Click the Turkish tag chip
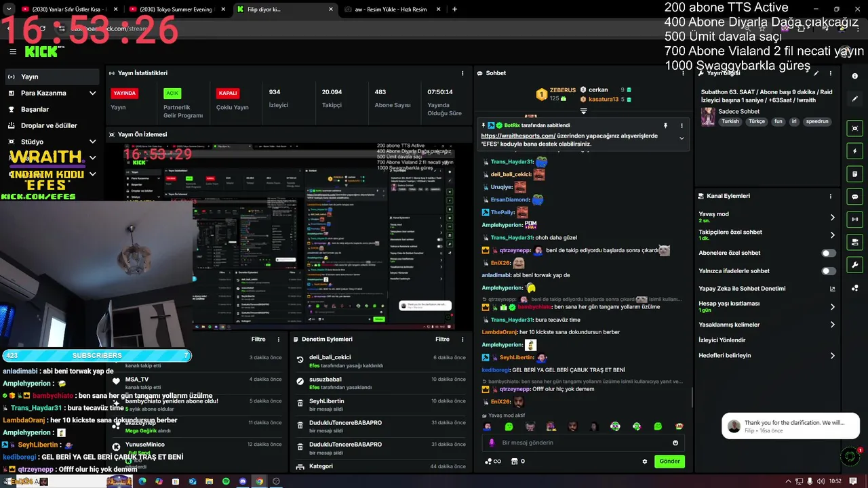This screenshot has height=488, width=868. [x=730, y=121]
